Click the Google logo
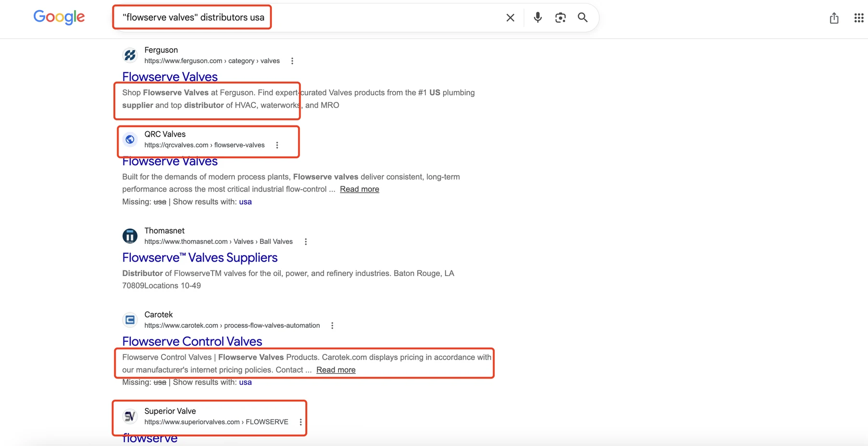Viewport: 868px width, 446px height. [x=59, y=17]
